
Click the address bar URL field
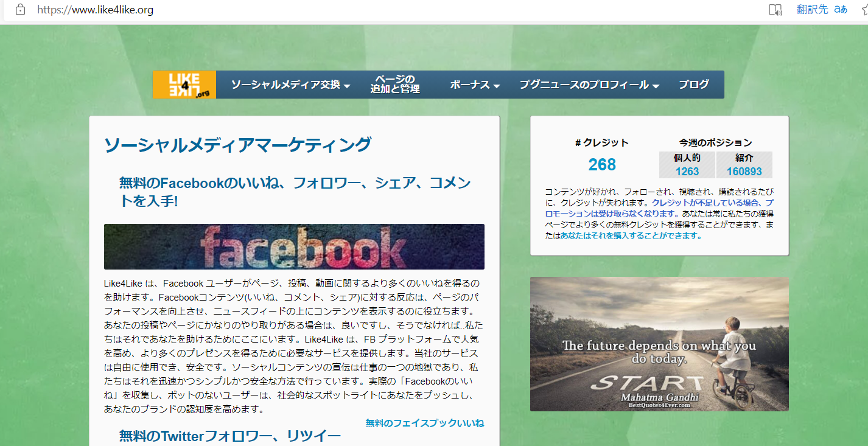[95, 10]
